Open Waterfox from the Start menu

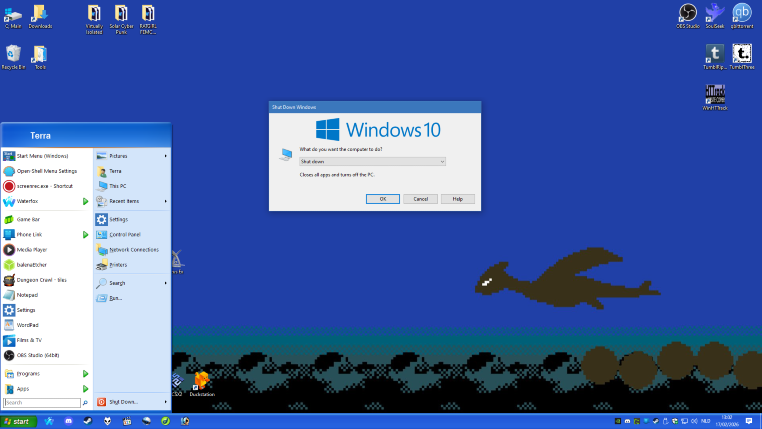click(x=30, y=202)
